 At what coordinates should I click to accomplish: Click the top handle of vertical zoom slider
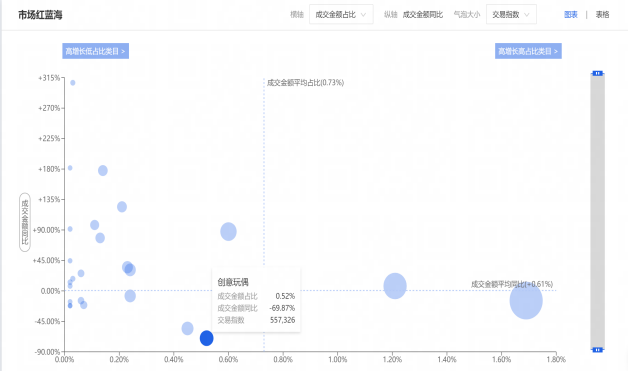[598, 73]
